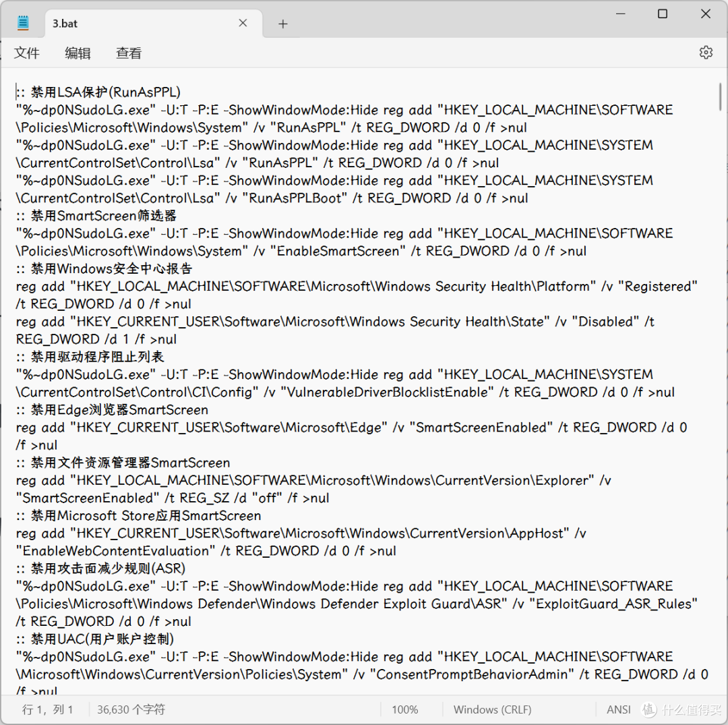
Task: Click the "ConsentPromptBehaviorAdmin" value name
Action: click(x=472, y=674)
